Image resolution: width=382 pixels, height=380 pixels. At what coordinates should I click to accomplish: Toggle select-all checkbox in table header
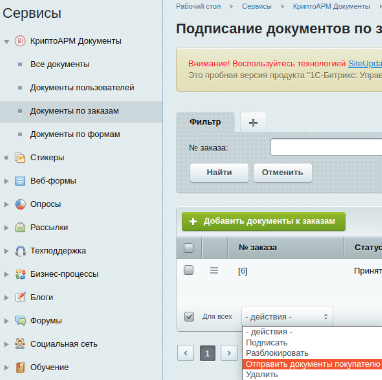click(189, 248)
